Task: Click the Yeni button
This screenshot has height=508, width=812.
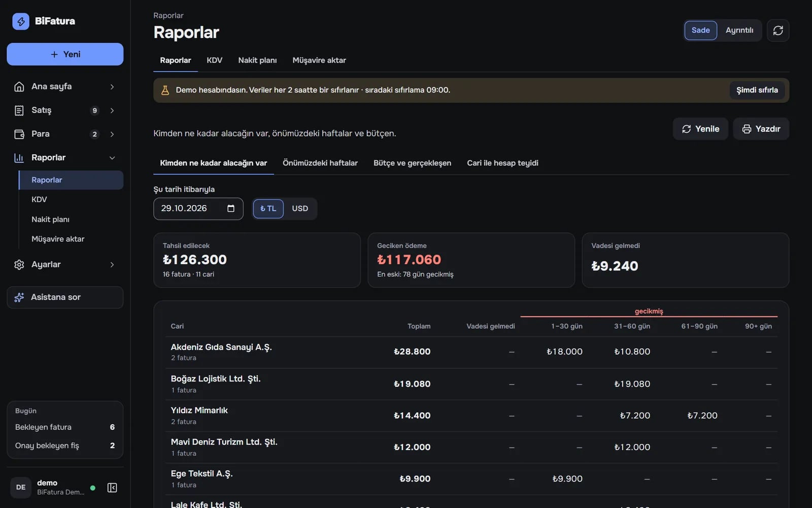Action: (65, 54)
